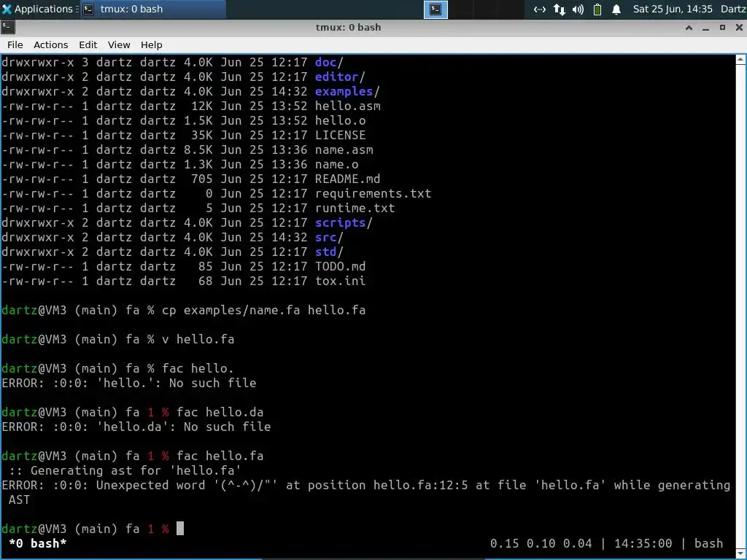This screenshot has width=747, height=560.
Task: Click the runtime.txt file name
Action: point(355,208)
